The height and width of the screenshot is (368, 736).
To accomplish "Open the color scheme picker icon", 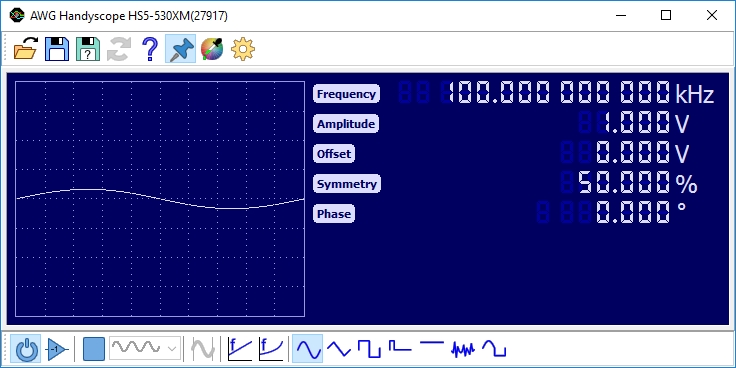I will [x=212, y=49].
